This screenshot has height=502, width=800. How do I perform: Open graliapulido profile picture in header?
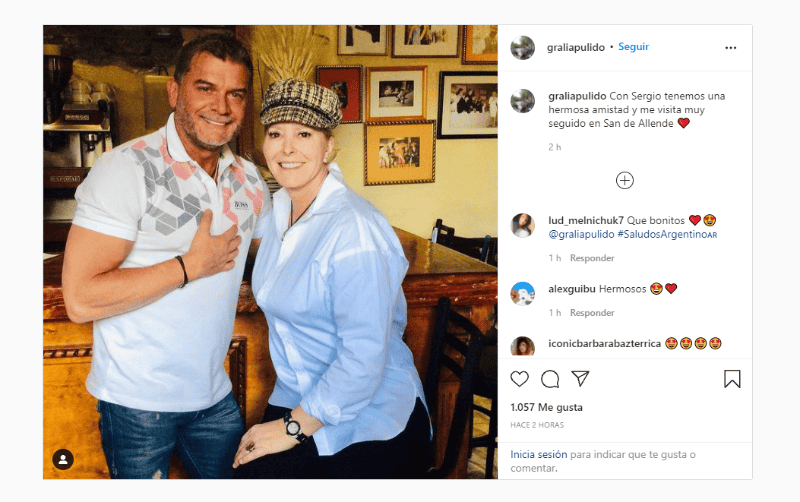(522, 47)
